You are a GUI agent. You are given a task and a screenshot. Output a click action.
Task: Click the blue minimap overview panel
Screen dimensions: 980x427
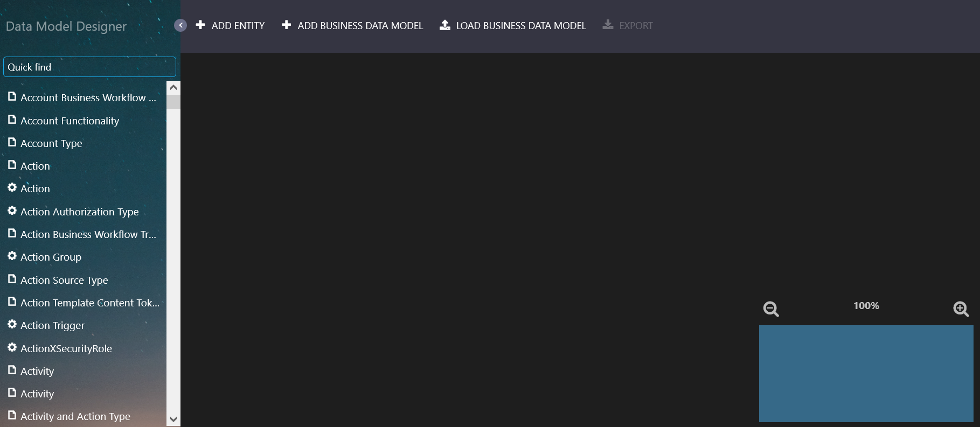866,373
